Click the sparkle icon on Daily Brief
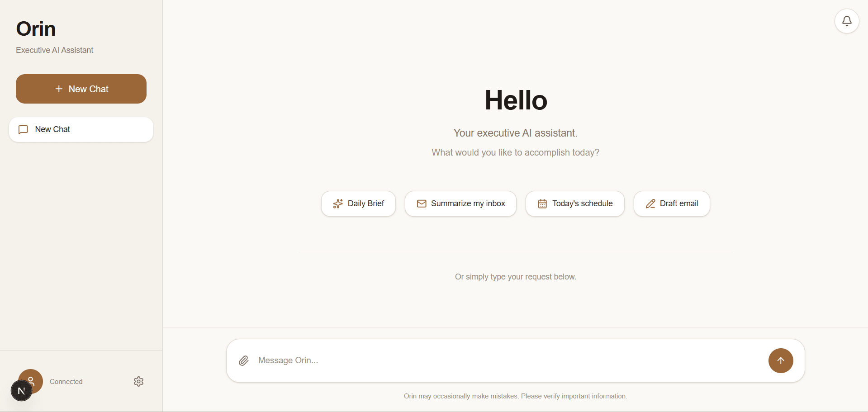 [x=338, y=204]
